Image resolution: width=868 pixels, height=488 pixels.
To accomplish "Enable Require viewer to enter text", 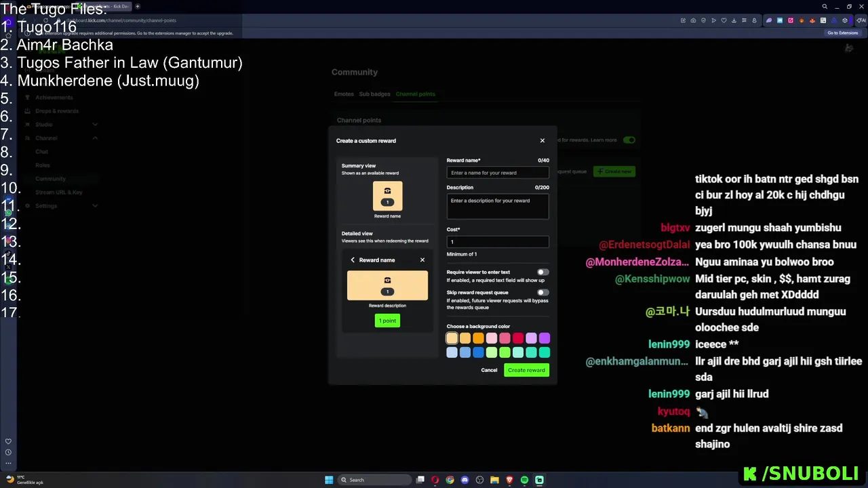I will pyautogui.click(x=543, y=272).
